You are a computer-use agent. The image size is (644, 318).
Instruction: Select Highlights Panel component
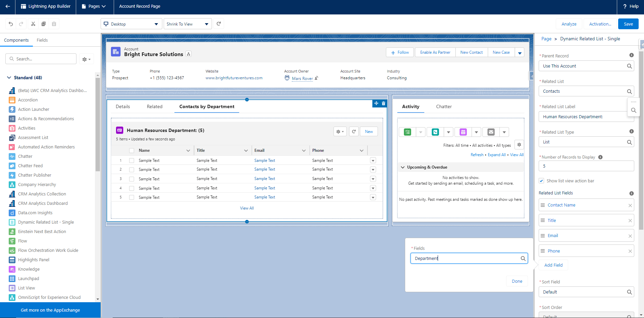click(x=34, y=260)
